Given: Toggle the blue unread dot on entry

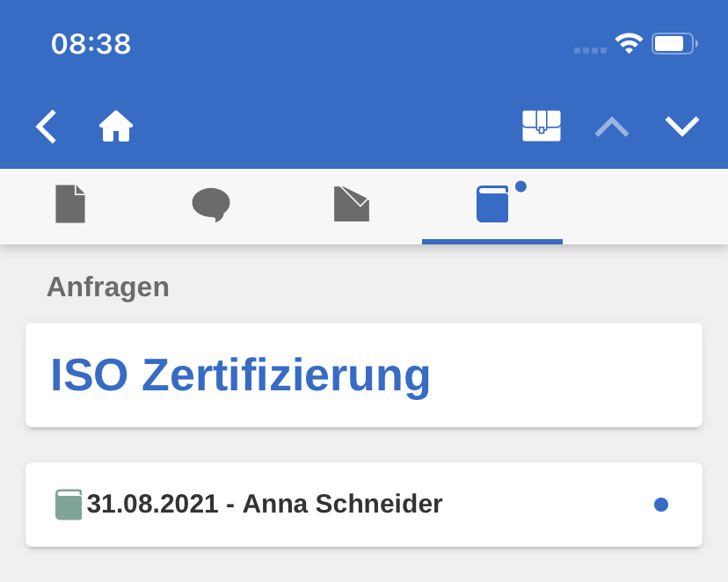Looking at the screenshot, I should coord(661,505).
